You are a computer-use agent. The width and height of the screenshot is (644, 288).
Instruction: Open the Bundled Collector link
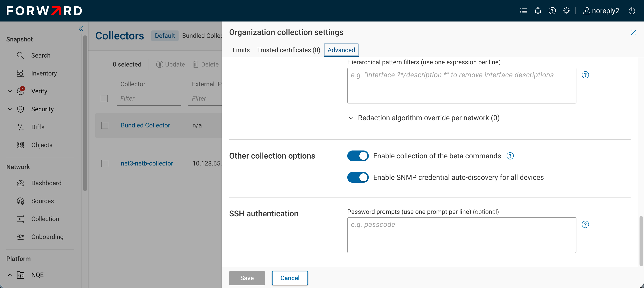(x=145, y=125)
